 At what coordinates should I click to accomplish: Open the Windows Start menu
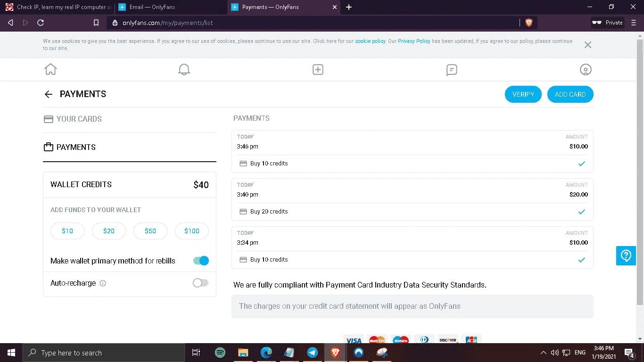click(11, 353)
